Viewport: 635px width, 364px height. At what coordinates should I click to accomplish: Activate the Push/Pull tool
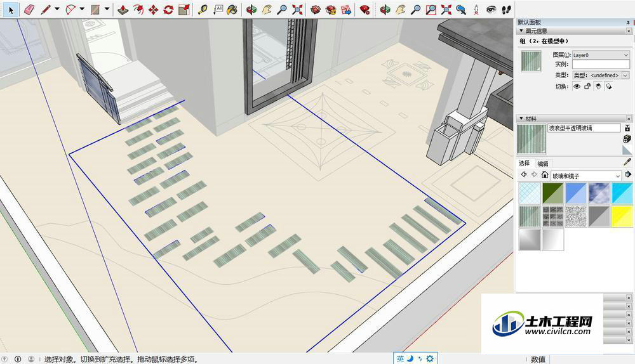[x=123, y=10]
